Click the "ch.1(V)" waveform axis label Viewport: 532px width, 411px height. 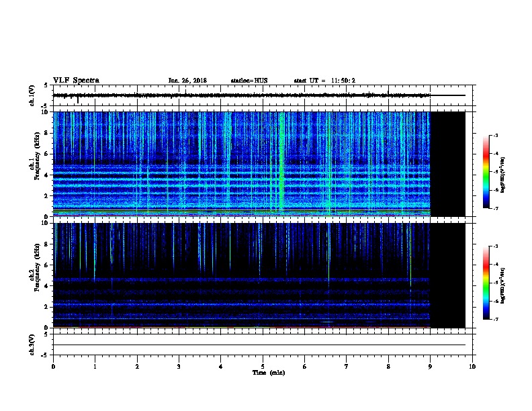[32, 95]
